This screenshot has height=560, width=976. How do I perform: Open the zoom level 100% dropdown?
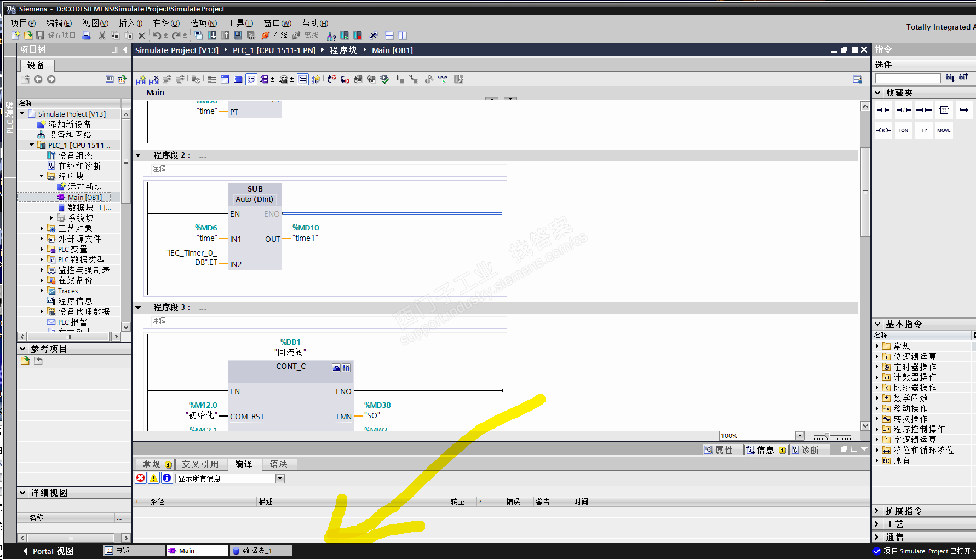point(800,436)
